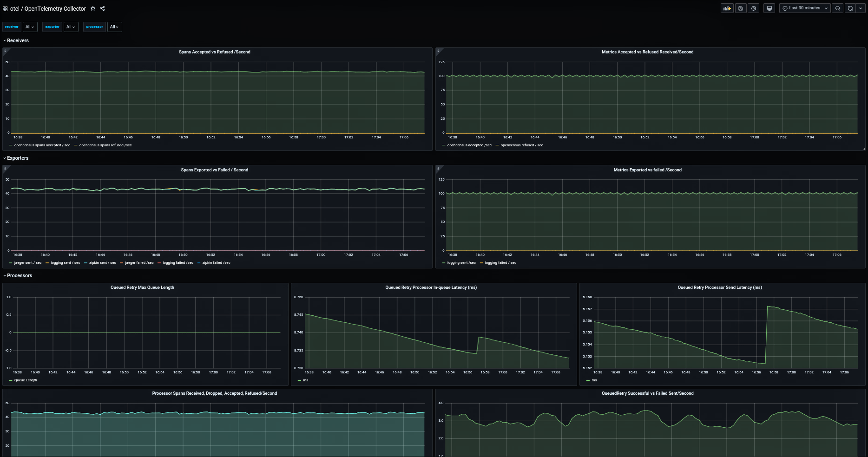Enable TV cycle view mode icon
Image resolution: width=868 pixels, height=457 pixels.
point(769,8)
